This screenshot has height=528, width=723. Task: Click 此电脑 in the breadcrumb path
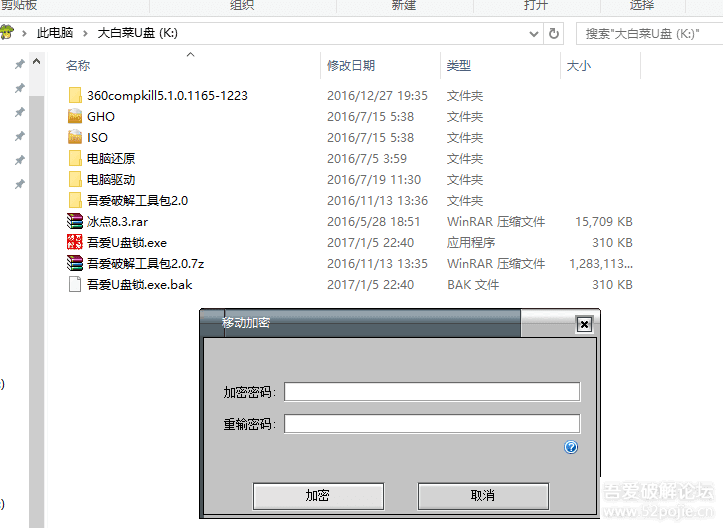[x=55, y=33]
